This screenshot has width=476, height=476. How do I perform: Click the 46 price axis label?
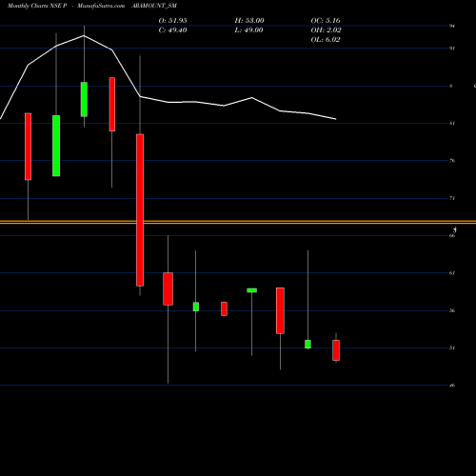[x=452, y=386]
